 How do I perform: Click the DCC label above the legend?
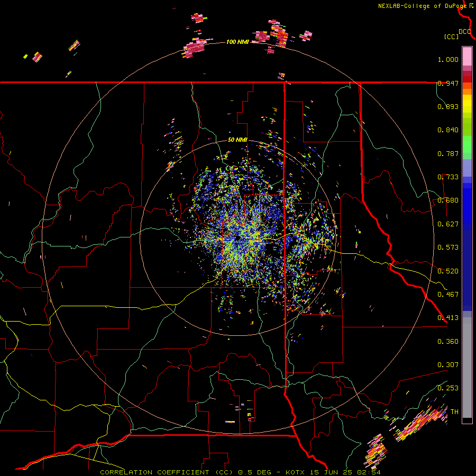pyautogui.click(x=464, y=32)
